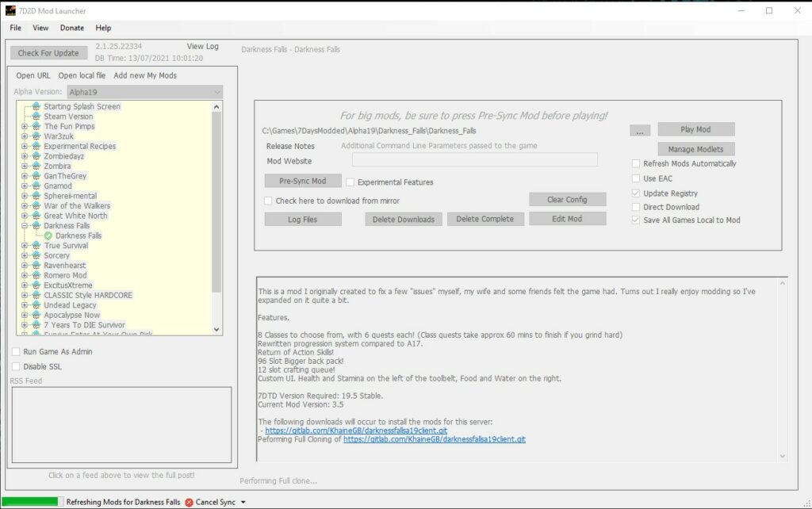The image size is (812, 509).
Task: Click the Sorcery mod icon
Action: 36,255
